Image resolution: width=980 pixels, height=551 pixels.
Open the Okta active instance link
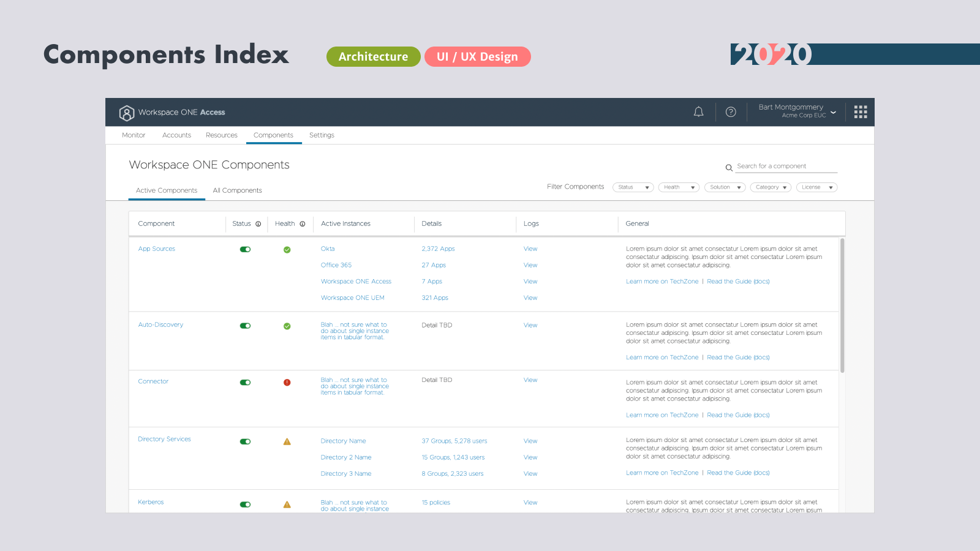click(328, 249)
